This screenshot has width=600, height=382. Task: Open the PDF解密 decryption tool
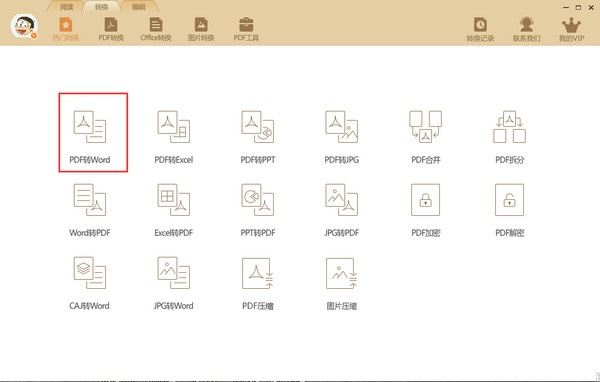click(x=510, y=210)
